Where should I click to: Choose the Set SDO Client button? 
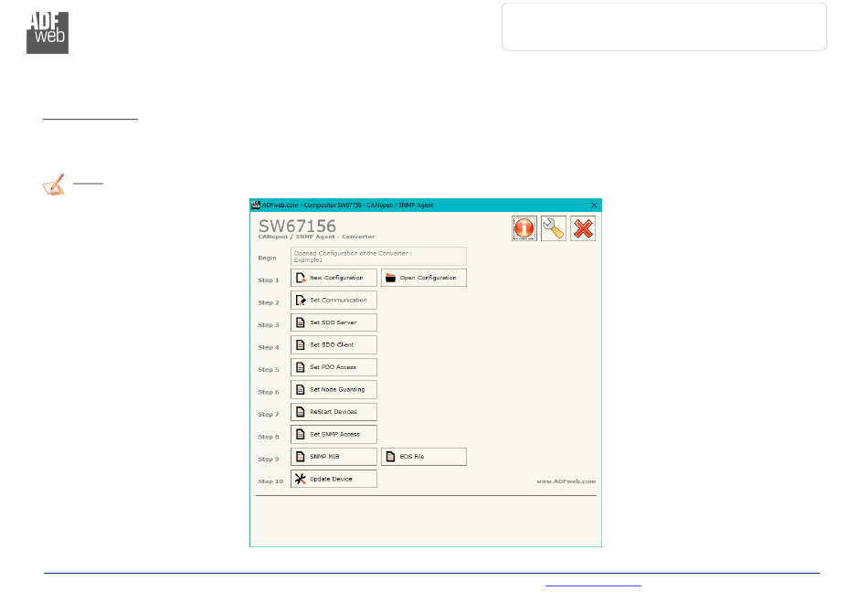click(333, 344)
